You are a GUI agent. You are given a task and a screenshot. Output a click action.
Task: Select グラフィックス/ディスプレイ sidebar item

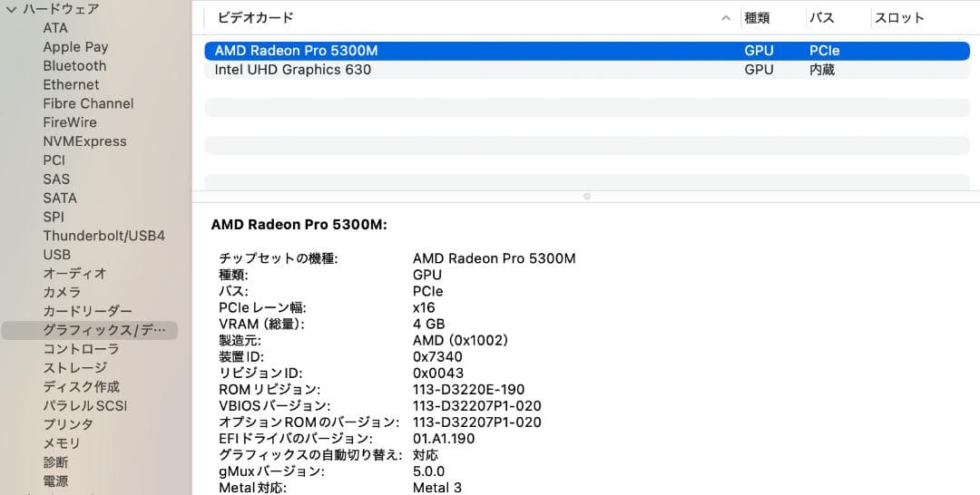pyautogui.click(x=89, y=330)
